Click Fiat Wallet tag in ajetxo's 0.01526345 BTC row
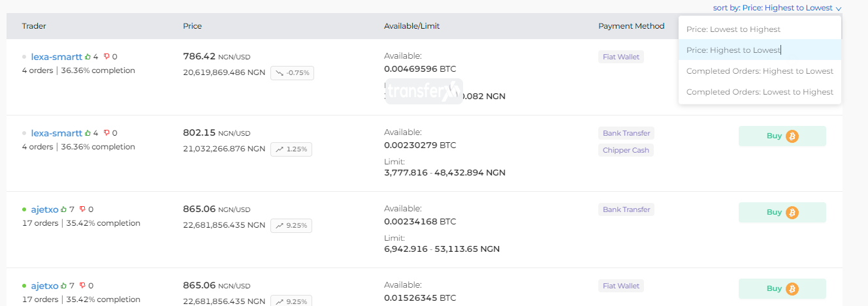The image size is (868, 306). point(621,286)
